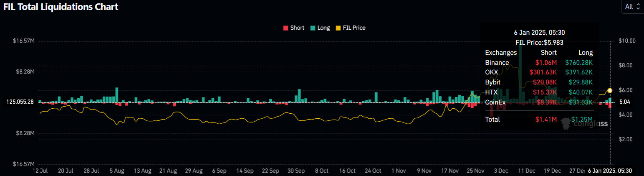This screenshot has height=176, width=644.
Task: Click the 'FIL Total Liquidations Chart' title
Action: [x=61, y=7]
